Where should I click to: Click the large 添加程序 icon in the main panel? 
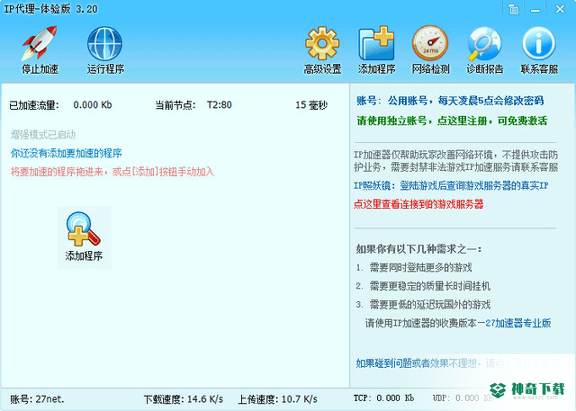pos(84,237)
